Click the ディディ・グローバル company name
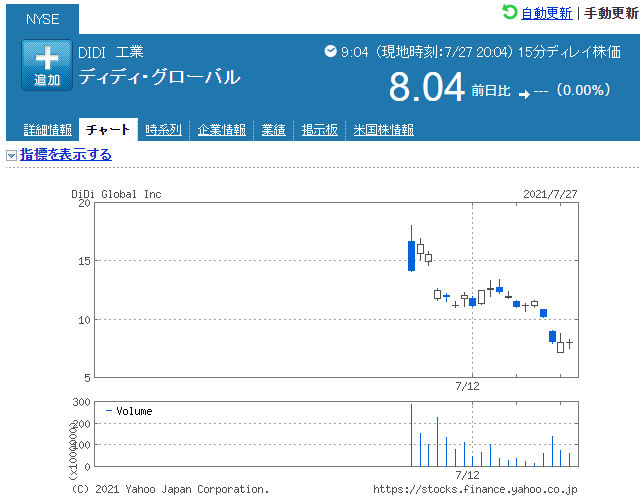Image resolution: width=643 pixels, height=500 pixels. (x=159, y=77)
